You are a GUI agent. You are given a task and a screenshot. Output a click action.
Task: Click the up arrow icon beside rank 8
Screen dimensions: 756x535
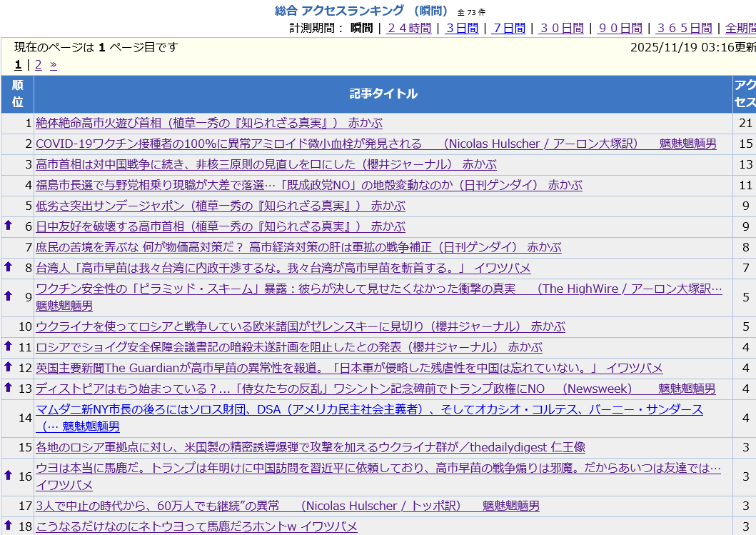(9, 267)
